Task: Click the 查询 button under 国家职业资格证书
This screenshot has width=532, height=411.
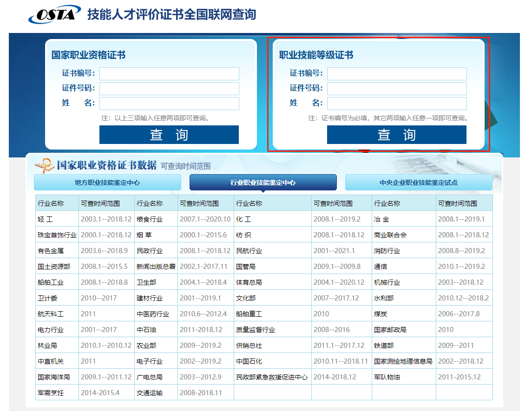Action: tap(169, 135)
